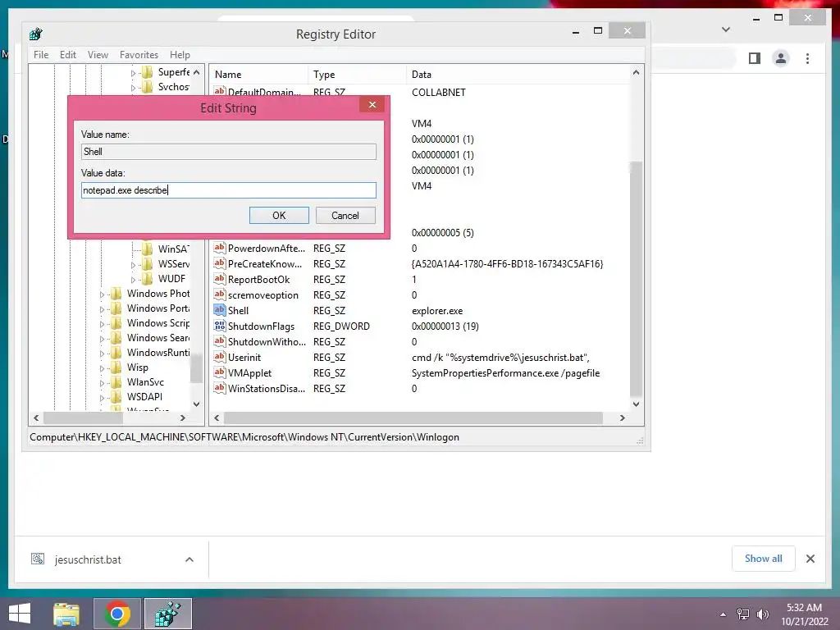The width and height of the screenshot is (840, 630).
Task: Select the ReportBootOk value icon
Action: point(219,279)
